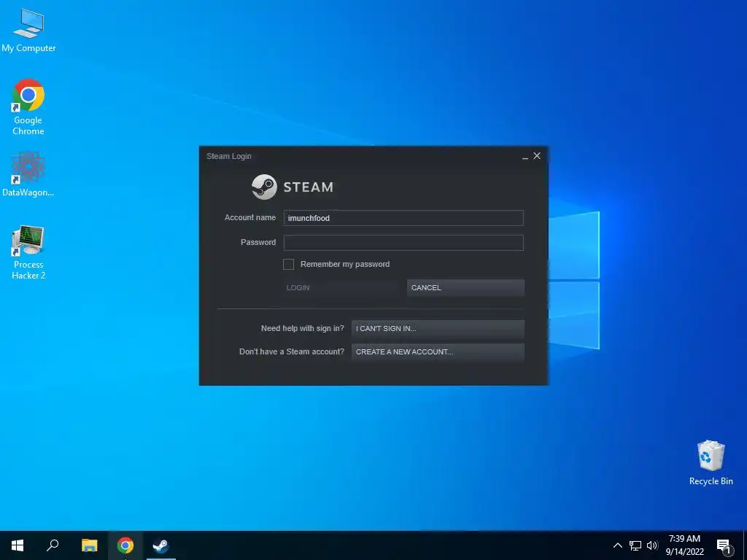Click CREATE A NEW ACCOUNT button
The height and width of the screenshot is (560, 747).
[x=438, y=352]
